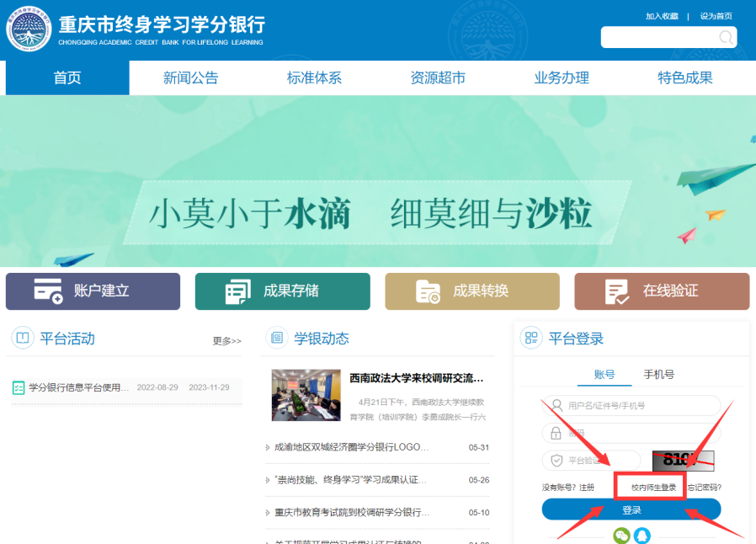Click 校内师生登录 link
The width and height of the screenshot is (756, 544).
pos(653,487)
